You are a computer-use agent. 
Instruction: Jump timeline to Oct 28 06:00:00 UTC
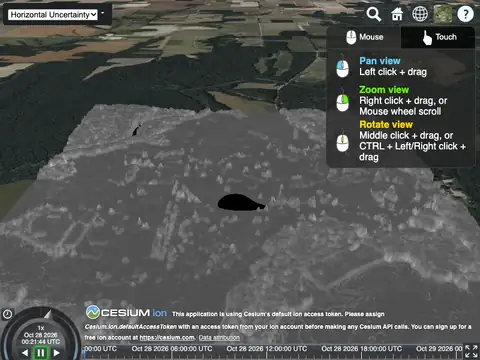172,349
